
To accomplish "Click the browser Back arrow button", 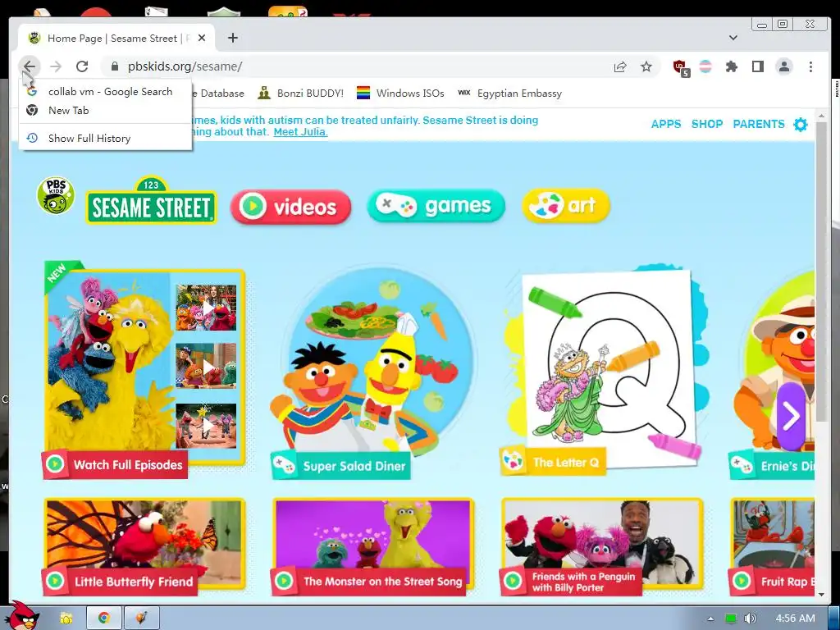I will [x=29, y=66].
